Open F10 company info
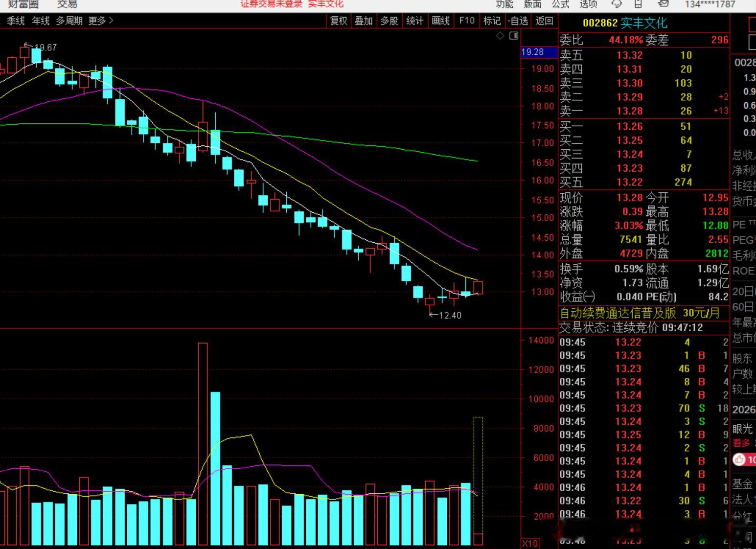The height and width of the screenshot is (549, 756). click(467, 21)
